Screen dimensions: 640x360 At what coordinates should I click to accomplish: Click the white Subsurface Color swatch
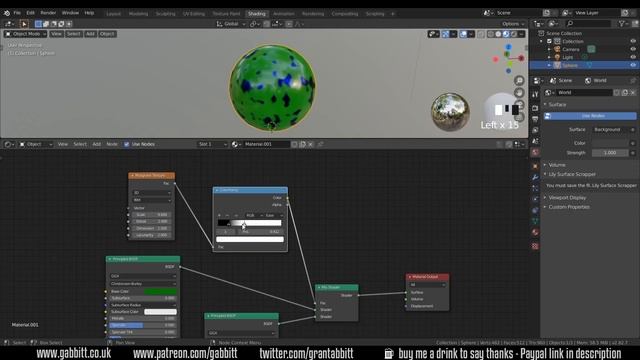[160, 312]
